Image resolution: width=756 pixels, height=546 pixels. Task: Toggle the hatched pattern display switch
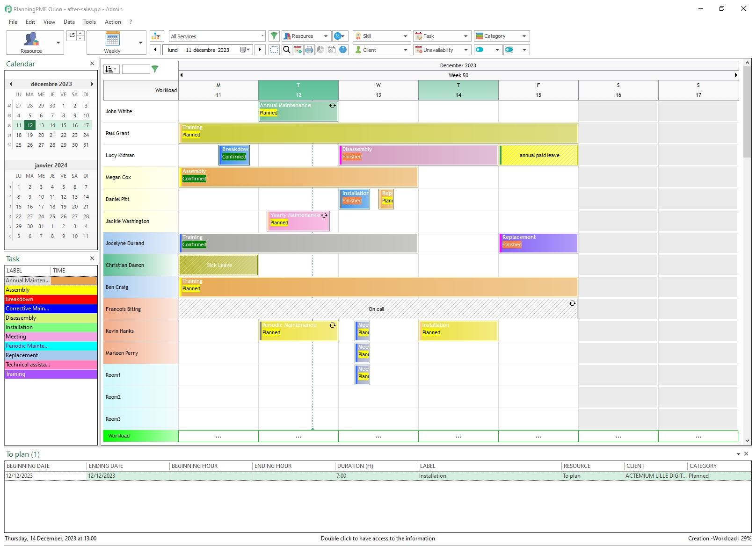510,50
